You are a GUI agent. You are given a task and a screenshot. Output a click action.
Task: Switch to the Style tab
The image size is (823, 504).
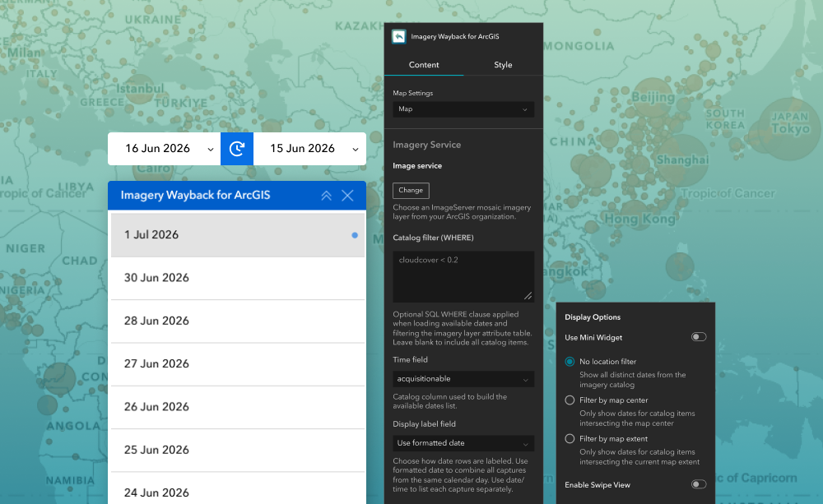coord(503,65)
